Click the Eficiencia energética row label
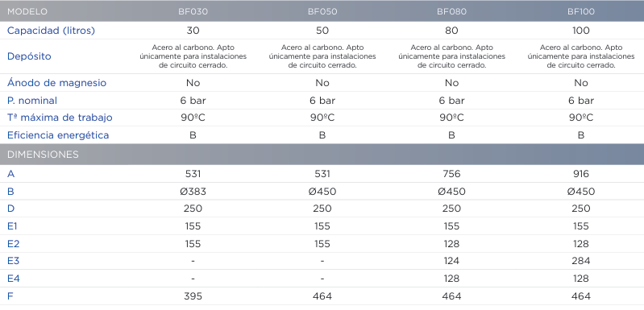Screen dimensions: 644x310 (x=58, y=135)
